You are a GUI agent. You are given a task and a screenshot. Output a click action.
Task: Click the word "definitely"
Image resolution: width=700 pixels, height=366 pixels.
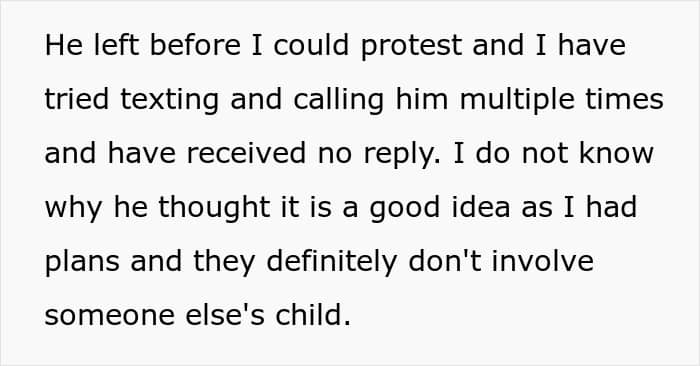tap(331, 263)
